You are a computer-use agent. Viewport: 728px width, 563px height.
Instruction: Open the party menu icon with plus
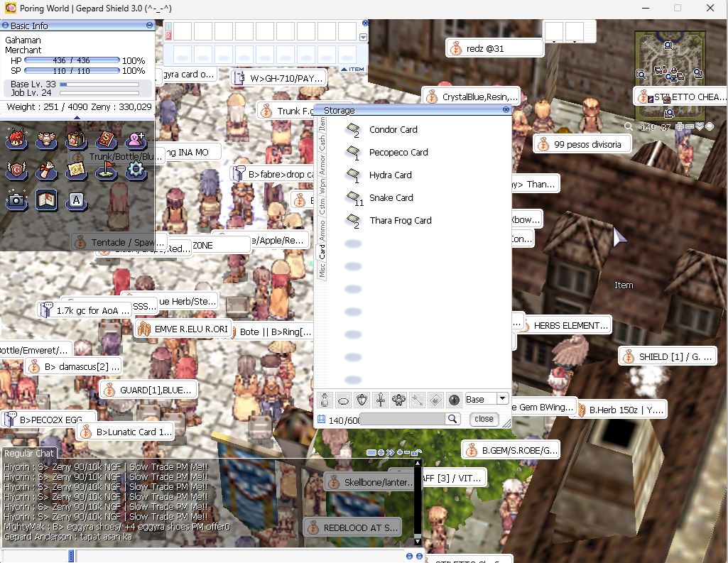136,140
